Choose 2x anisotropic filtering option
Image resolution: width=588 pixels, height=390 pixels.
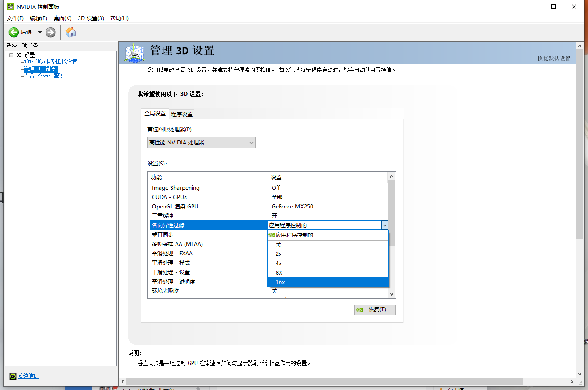click(x=328, y=254)
